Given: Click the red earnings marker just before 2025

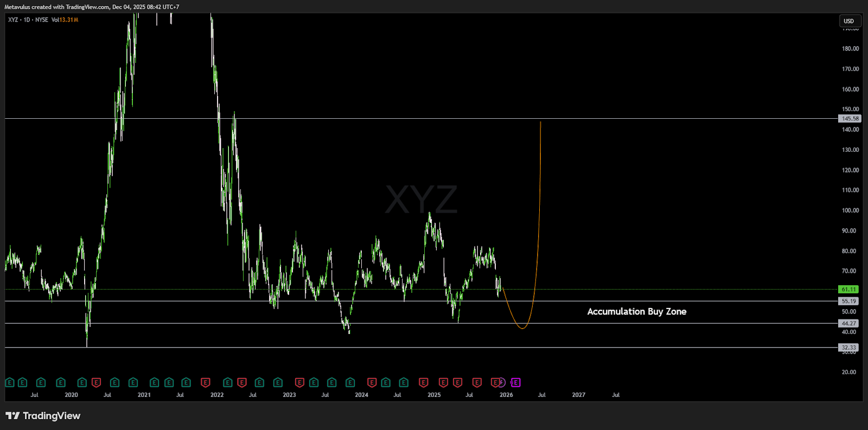Looking at the screenshot, I should (424, 383).
